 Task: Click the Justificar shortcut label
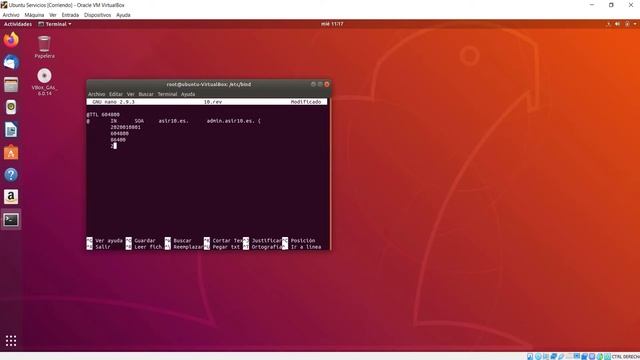point(267,240)
